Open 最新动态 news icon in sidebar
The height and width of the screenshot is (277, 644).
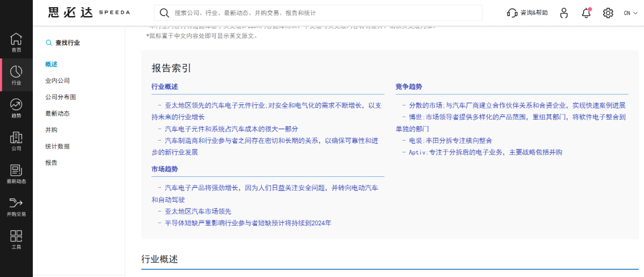pos(16,173)
